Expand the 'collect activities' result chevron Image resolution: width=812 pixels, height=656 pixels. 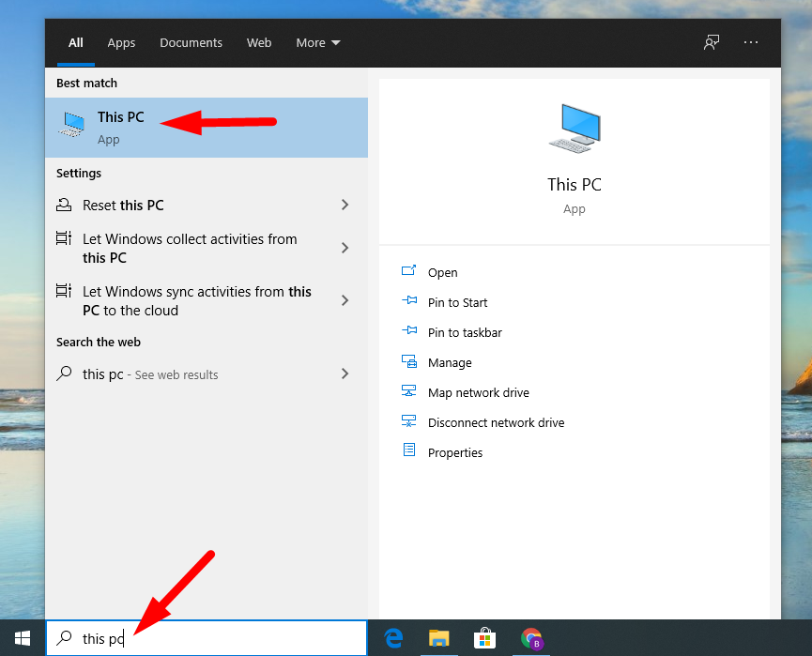point(345,248)
